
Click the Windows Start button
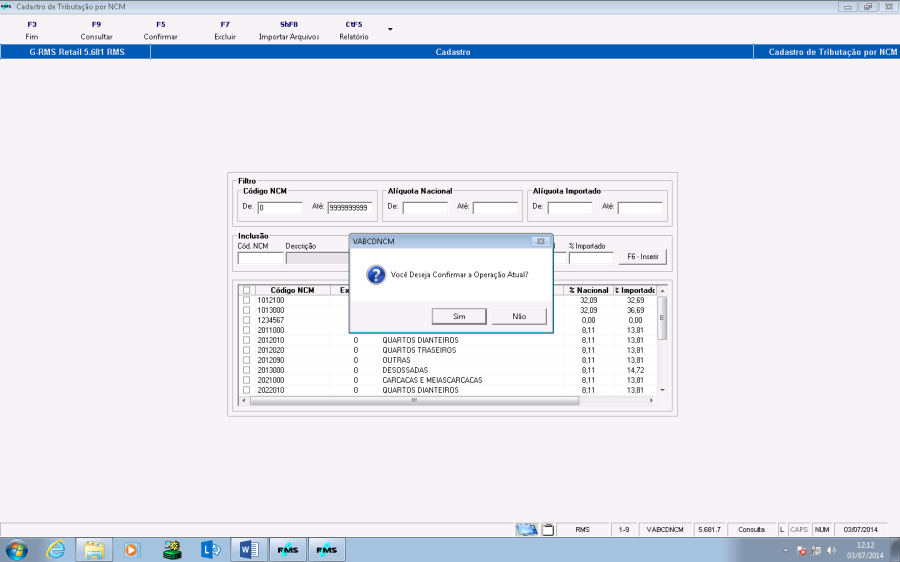click(17, 549)
